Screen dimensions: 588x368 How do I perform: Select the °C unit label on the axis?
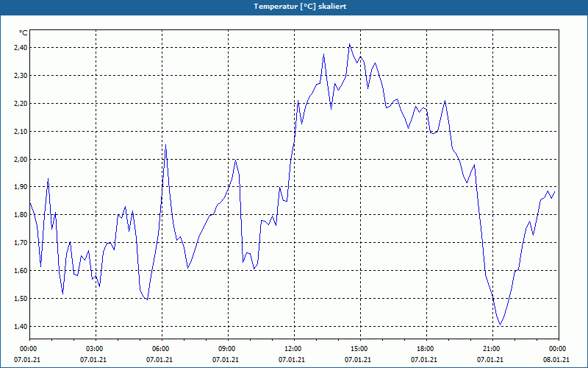(24, 33)
